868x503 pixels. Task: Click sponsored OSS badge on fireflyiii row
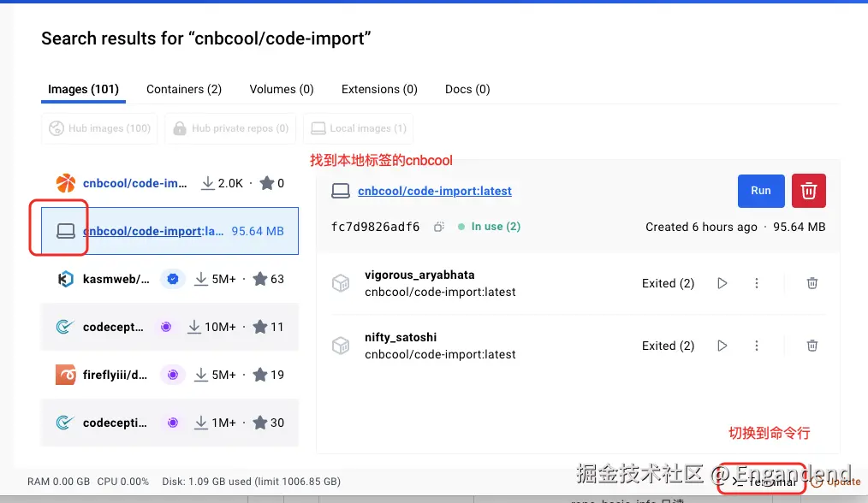coord(173,376)
